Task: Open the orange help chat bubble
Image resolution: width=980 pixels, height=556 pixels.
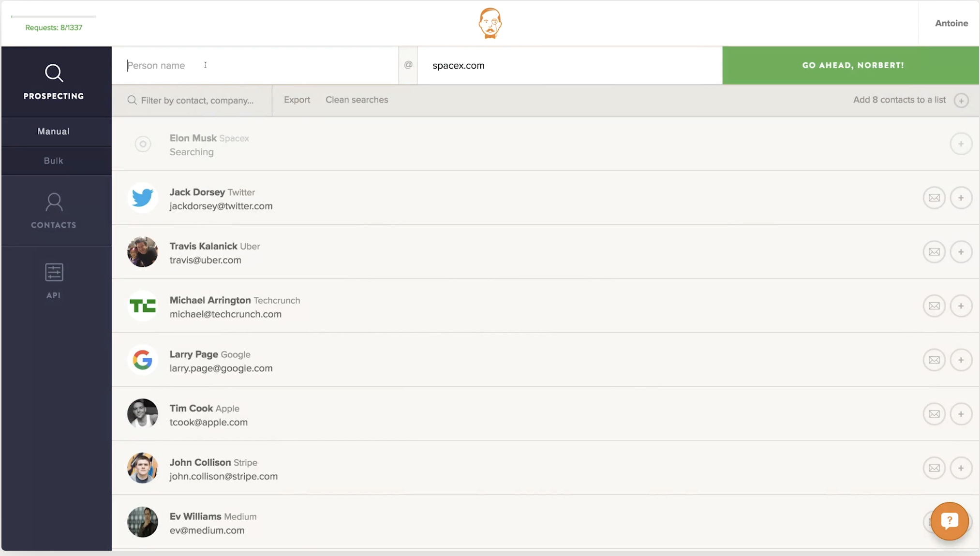Action: tap(950, 521)
